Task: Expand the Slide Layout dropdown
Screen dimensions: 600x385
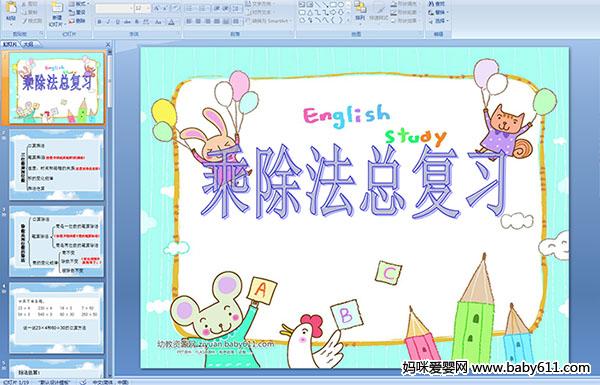Action: 79,4
